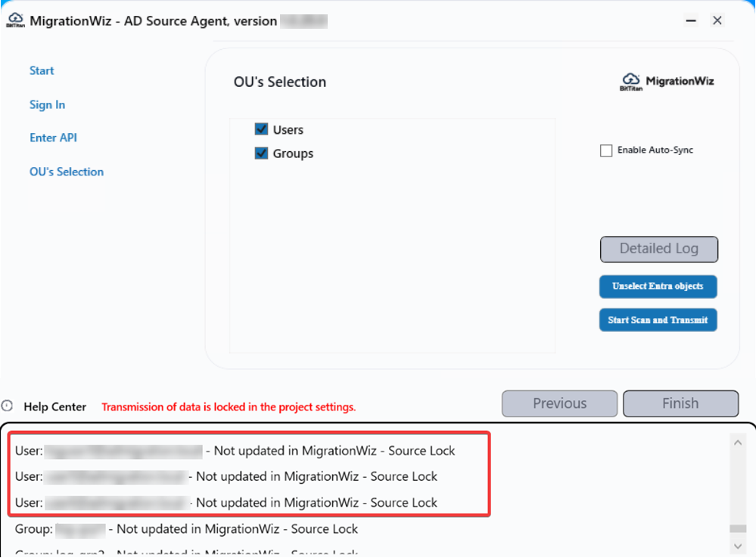Uncheck the Groups checkbox
Viewport: 756px width, 558px height.
pos(262,153)
